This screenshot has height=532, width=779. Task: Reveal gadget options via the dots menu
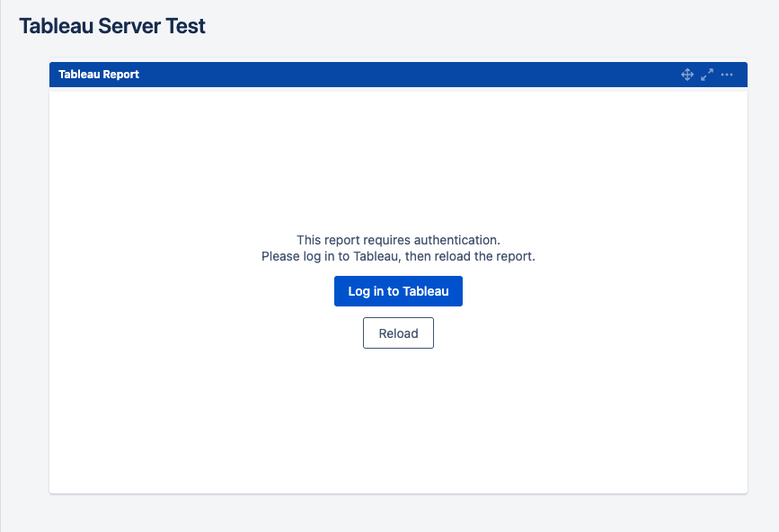click(x=727, y=75)
